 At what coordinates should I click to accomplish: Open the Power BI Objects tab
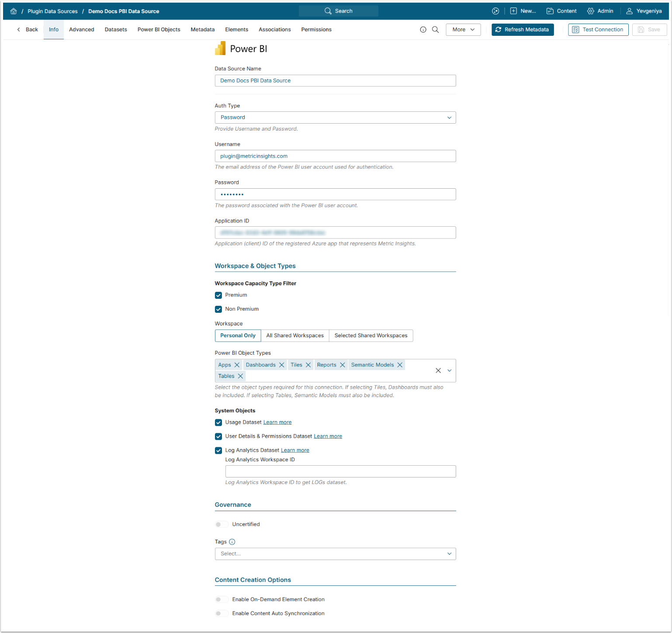tap(159, 30)
